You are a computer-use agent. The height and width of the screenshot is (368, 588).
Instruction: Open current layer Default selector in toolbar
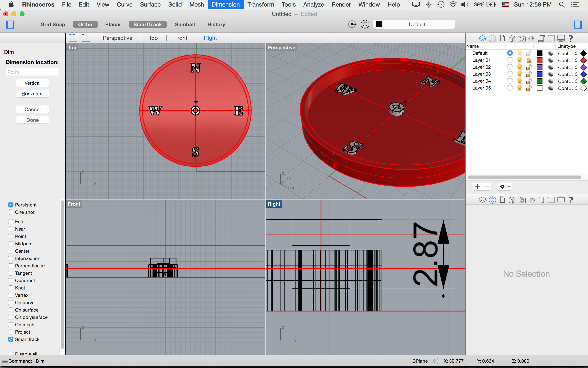pyautogui.click(x=414, y=24)
